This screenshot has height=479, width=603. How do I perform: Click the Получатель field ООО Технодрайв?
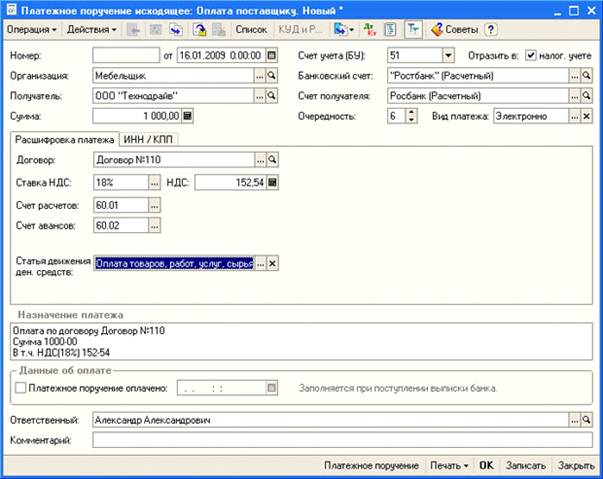coord(173,96)
